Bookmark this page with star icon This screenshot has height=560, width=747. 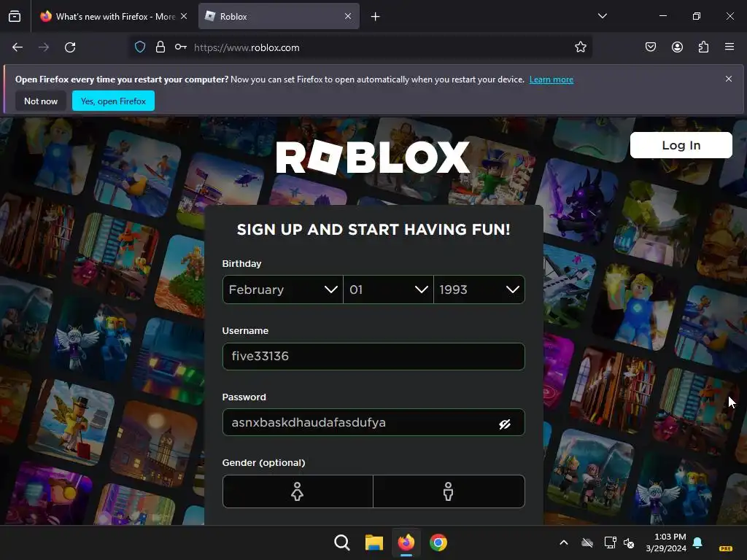tap(580, 47)
